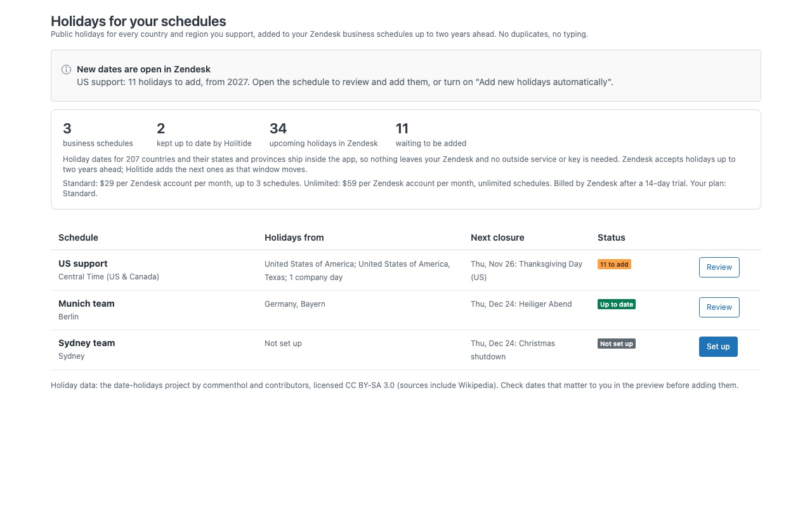Click the banner message about 11 holidays to add
The width and height of the screenshot is (812, 508).
[345, 82]
